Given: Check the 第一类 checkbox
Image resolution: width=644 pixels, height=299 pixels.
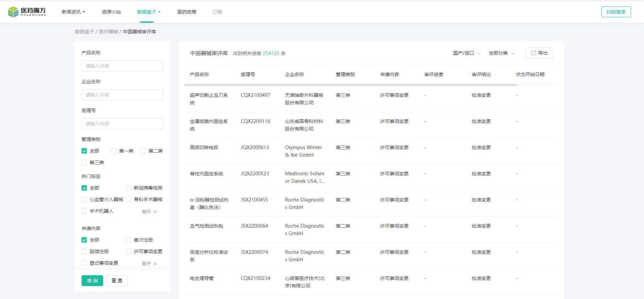Looking at the screenshot, I should (114, 151).
